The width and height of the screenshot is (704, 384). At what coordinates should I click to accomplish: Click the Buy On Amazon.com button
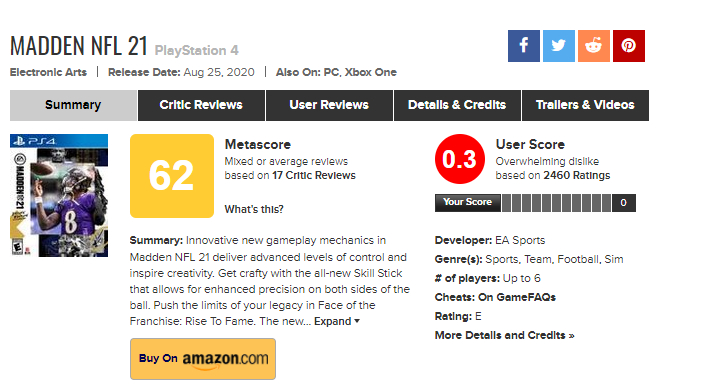[203, 359]
